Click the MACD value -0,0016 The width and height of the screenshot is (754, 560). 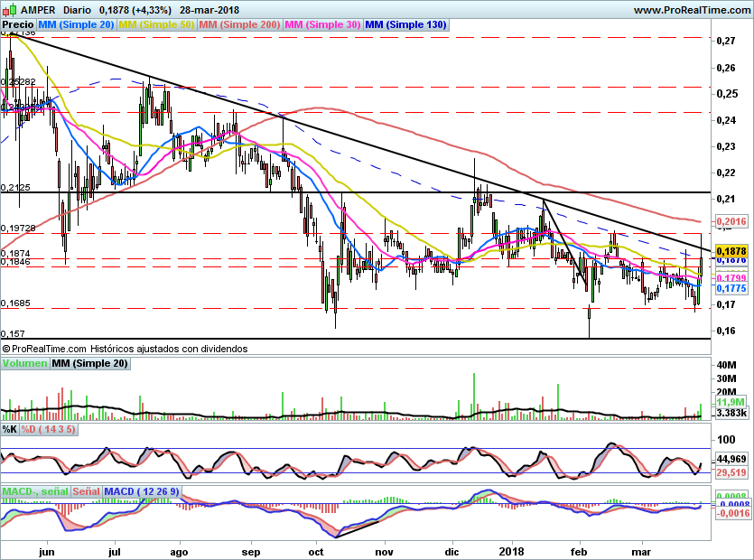[733, 513]
